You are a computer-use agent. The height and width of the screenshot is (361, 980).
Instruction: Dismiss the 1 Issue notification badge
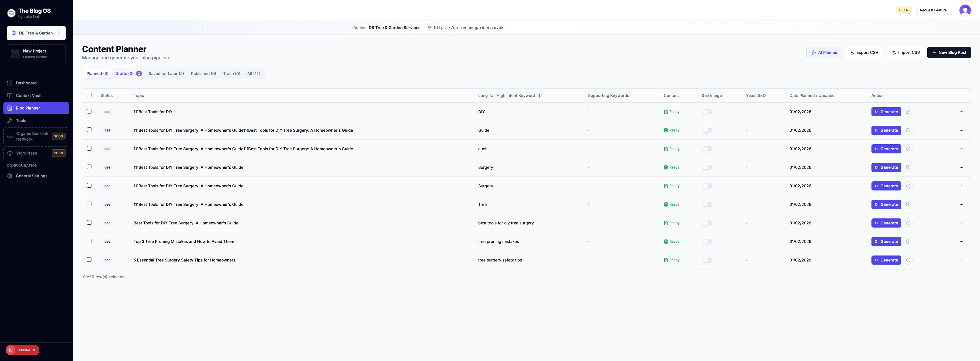34,350
